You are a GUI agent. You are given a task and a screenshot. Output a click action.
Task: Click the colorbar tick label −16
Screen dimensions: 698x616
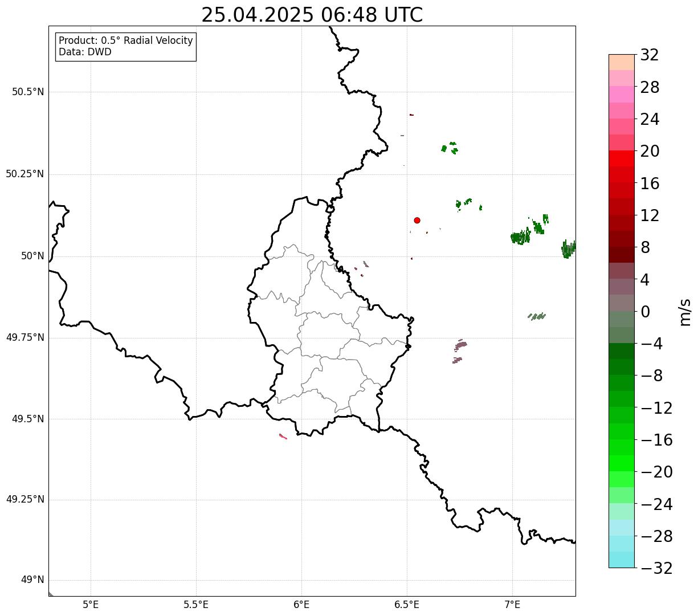(x=656, y=440)
